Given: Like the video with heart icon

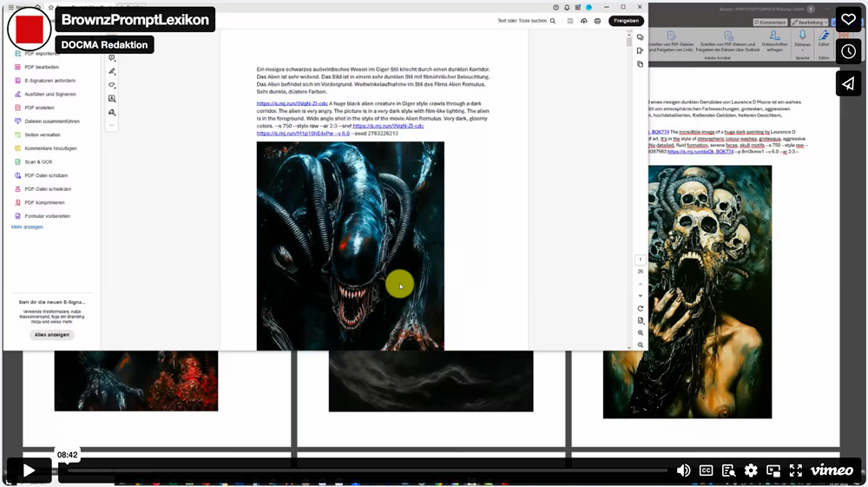Looking at the screenshot, I should (x=848, y=20).
